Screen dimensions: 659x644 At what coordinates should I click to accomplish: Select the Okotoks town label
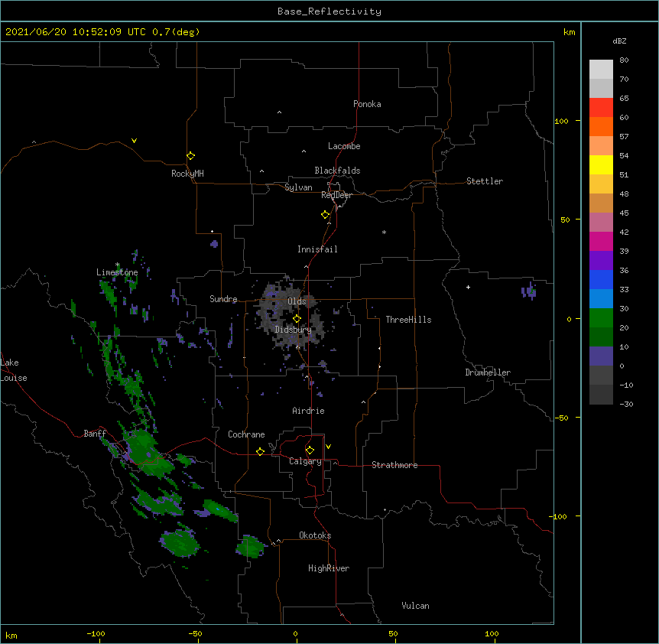[x=315, y=535]
